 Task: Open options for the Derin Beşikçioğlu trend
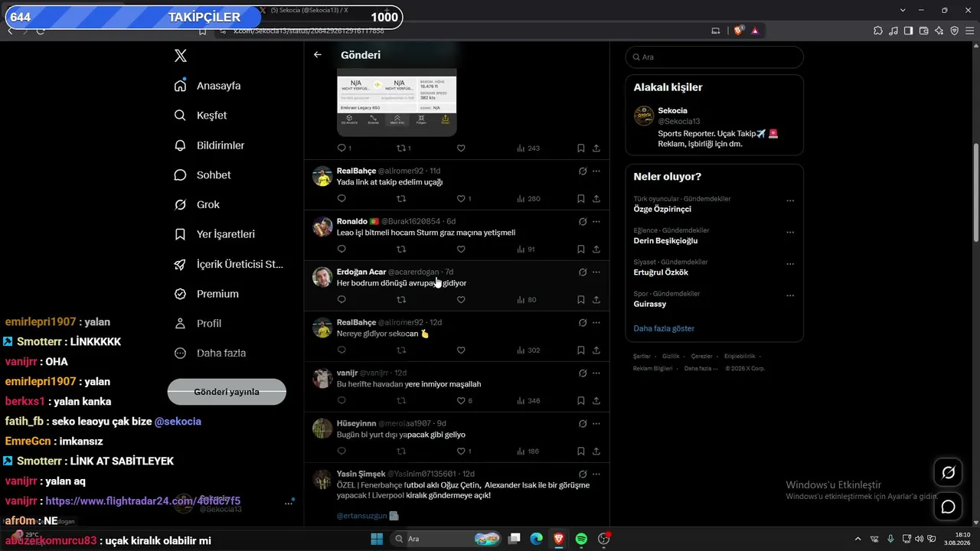[x=790, y=233]
